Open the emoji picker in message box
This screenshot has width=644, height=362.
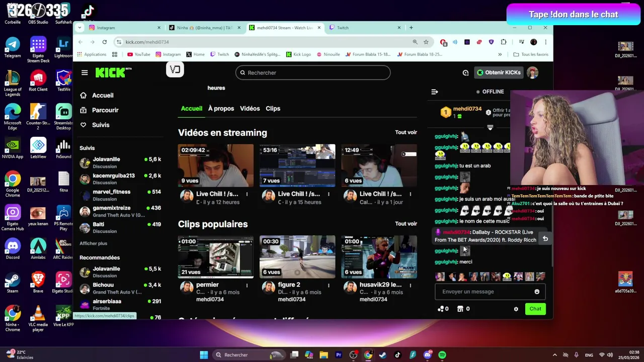537,292
